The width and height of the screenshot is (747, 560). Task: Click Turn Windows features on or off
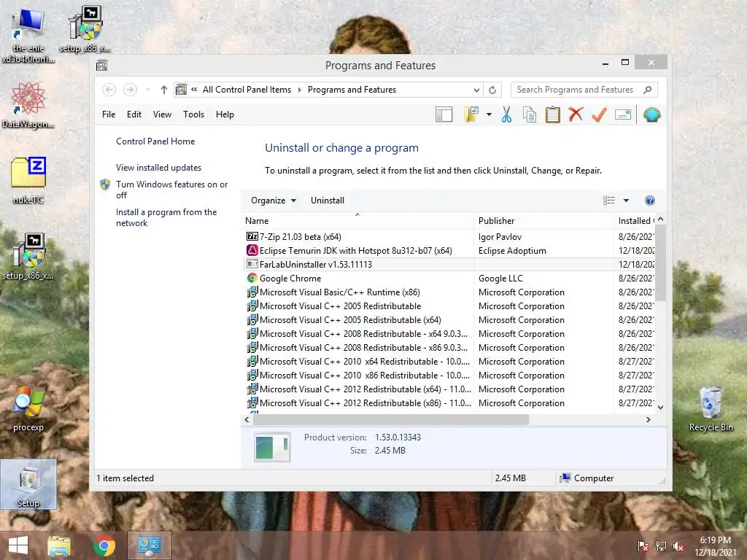pyautogui.click(x=171, y=190)
